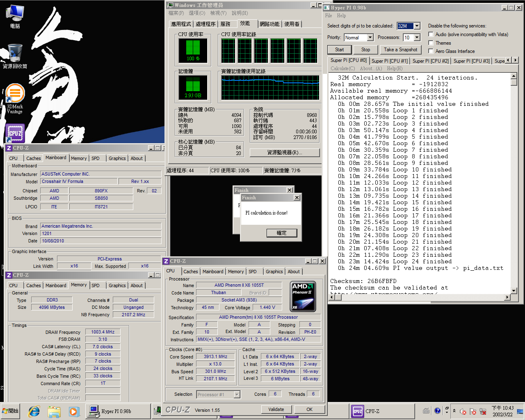Open 資源監視器(R)... resource monitor button
The image size is (525, 420).
point(285,153)
